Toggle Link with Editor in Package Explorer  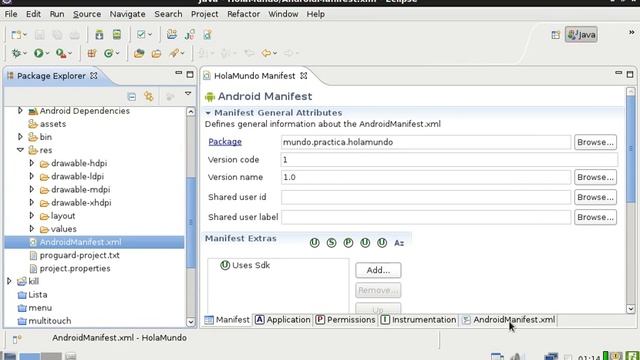click(149, 97)
